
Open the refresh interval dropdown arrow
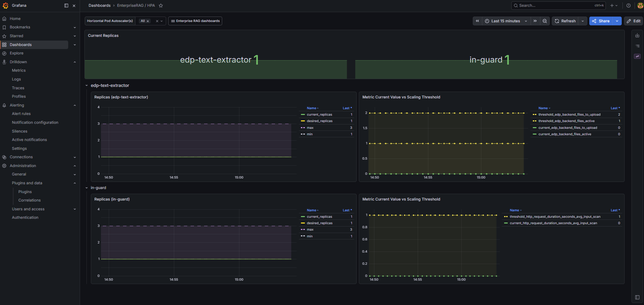coord(583,21)
